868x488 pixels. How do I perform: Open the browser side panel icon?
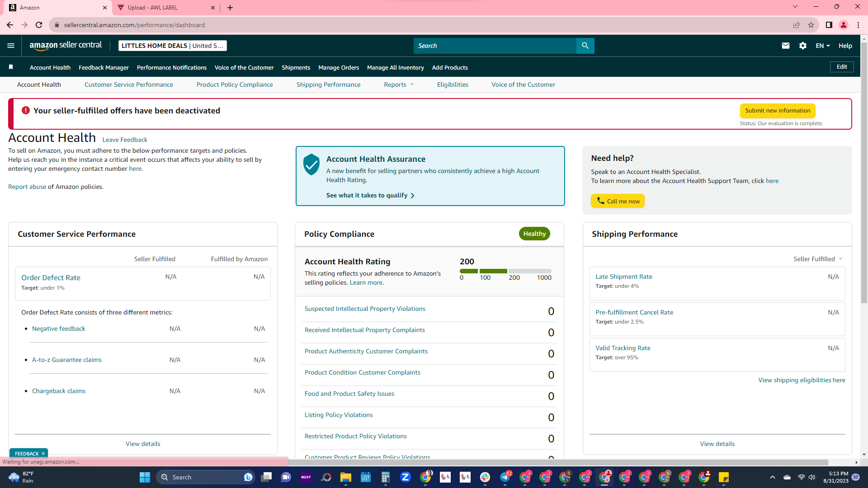[x=829, y=25]
